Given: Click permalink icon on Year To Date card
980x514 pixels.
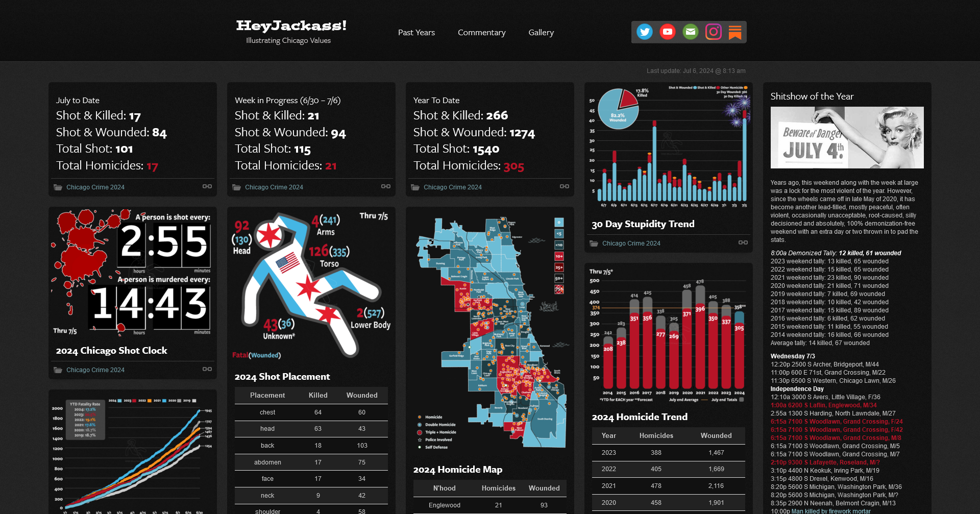Looking at the screenshot, I should click(565, 186).
